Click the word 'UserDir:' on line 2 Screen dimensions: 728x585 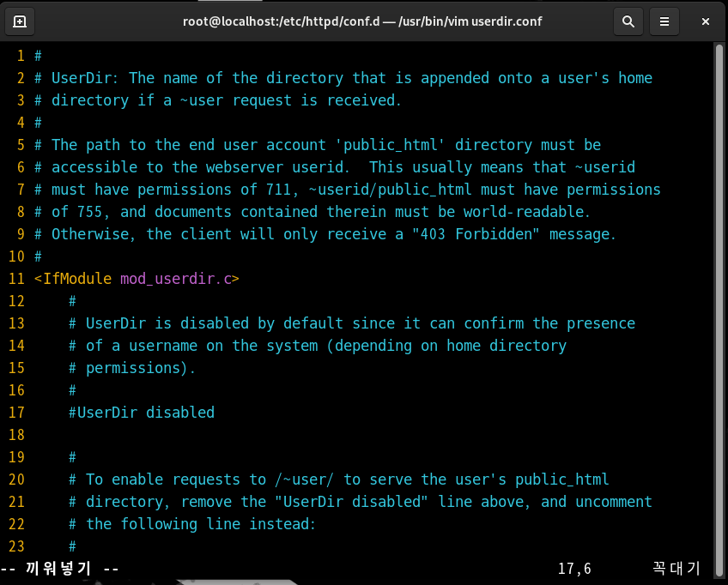[86, 78]
